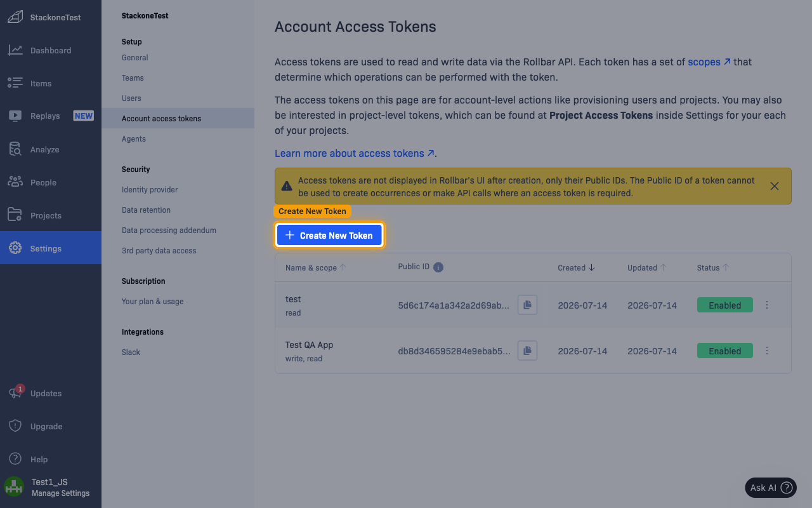Image resolution: width=812 pixels, height=508 pixels.
Task: Copy Public ID of test token
Action: coord(527,305)
